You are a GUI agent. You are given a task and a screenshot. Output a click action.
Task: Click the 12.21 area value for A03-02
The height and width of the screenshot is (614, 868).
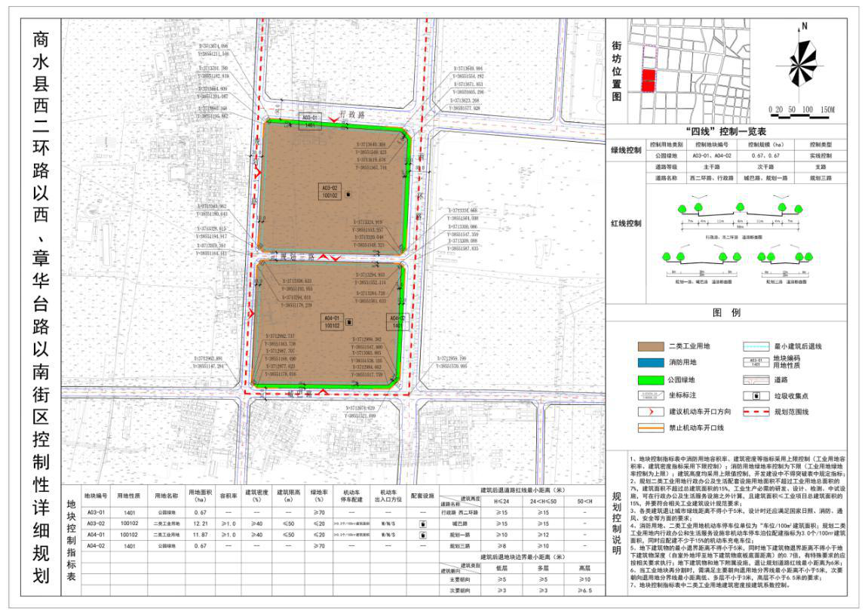click(201, 523)
